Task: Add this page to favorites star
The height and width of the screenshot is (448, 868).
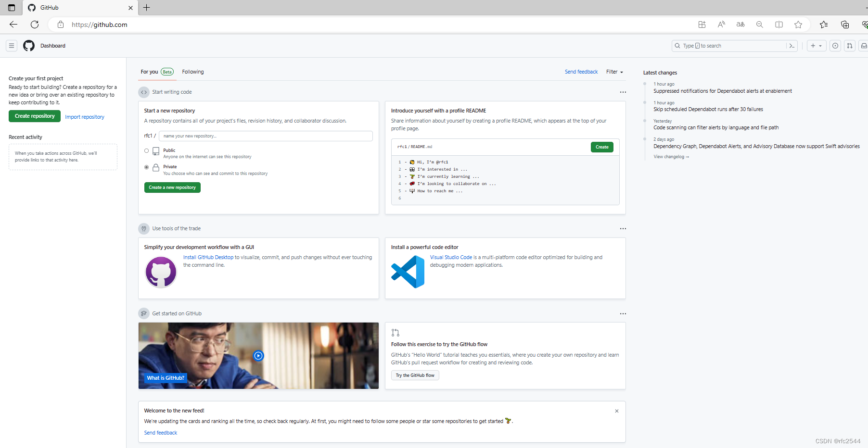Action: pyautogui.click(x=798, y=25)
